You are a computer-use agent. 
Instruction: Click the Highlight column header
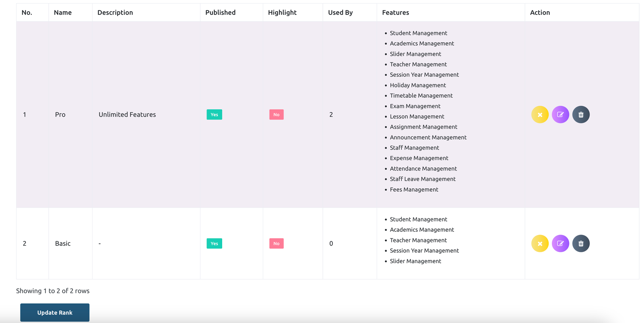pos(282,12)
